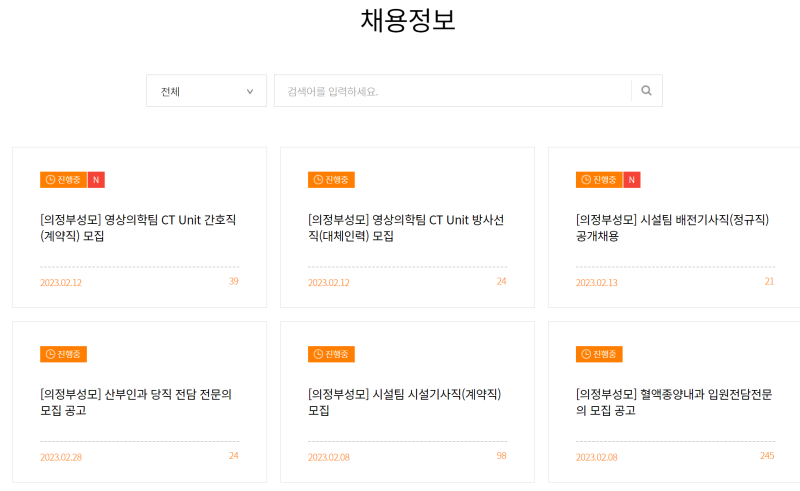Open the 시설팀 배전기사직(정규직) 공개채용 posting
The width and height of the screenshot is (800, 491).
[674, 227]
